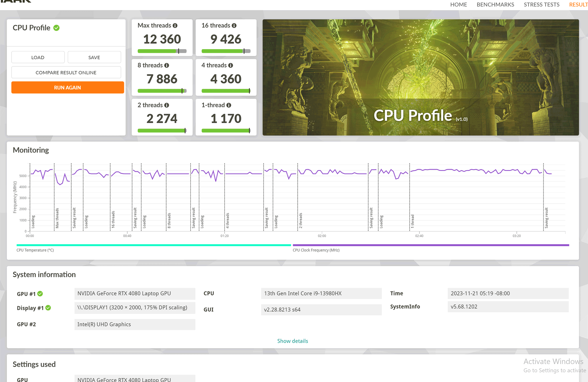Click the CPU Profile preview image
588x382 pixels.
pos(420,77)
